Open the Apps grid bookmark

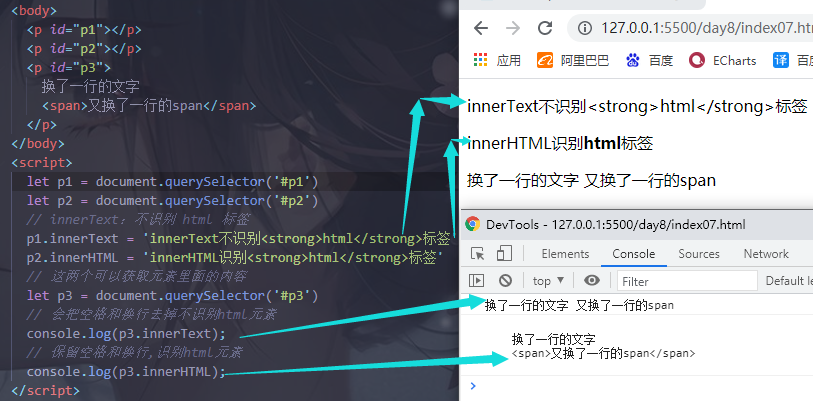pos(497,60)
